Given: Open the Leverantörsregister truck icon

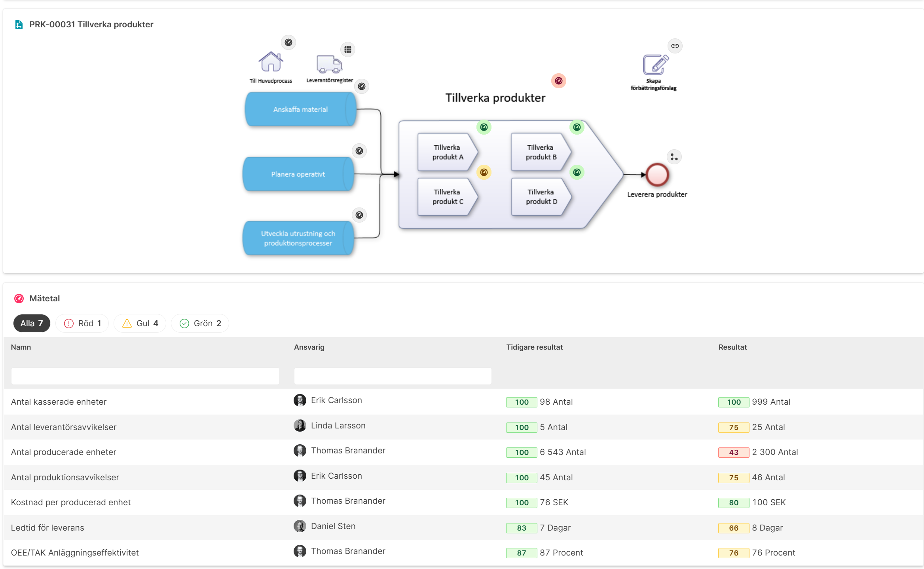Looking at the screenshot, I should pos(329,64).
